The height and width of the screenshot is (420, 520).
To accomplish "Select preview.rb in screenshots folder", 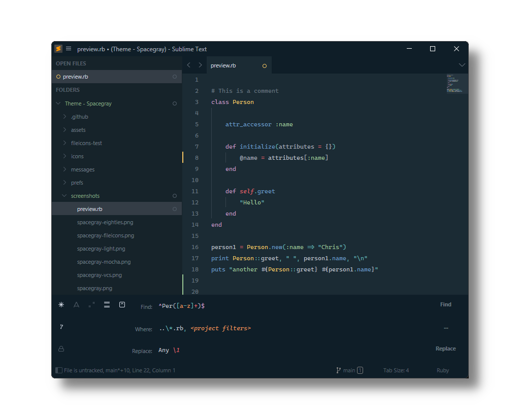I will click(x=117, y=209).
